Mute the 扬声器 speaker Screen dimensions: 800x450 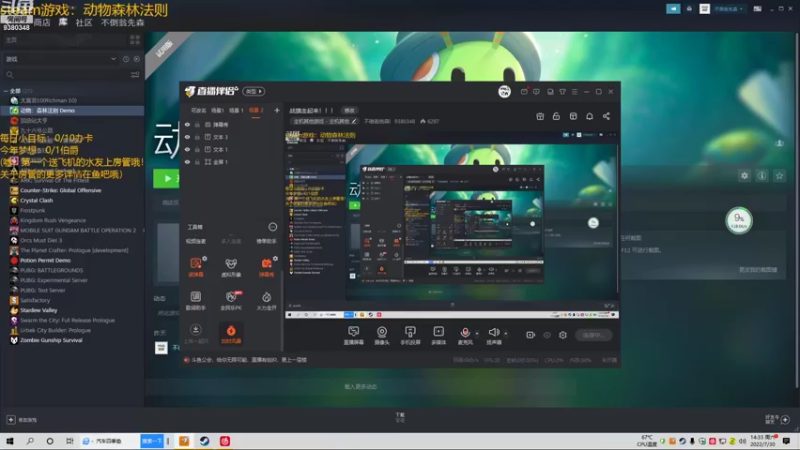point(493,336)
